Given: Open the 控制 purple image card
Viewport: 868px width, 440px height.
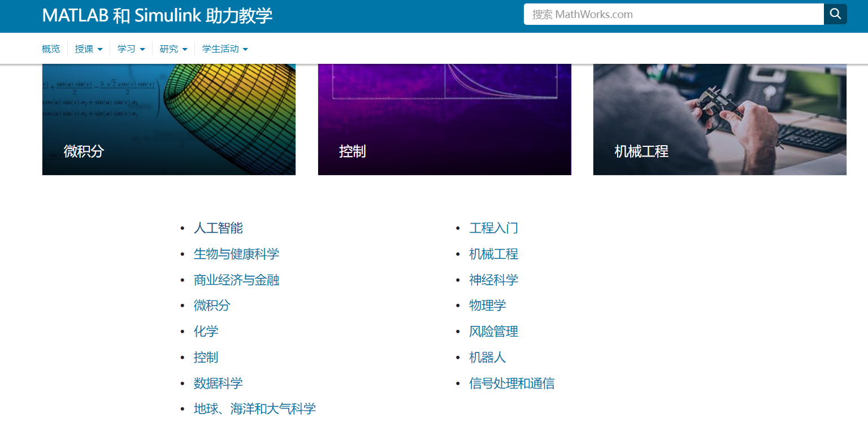Looking at the screenshot, I should 444,120.
